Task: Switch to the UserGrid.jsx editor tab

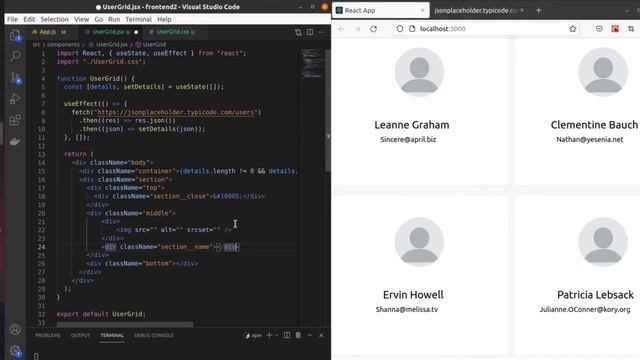Action: pos(110,32)
